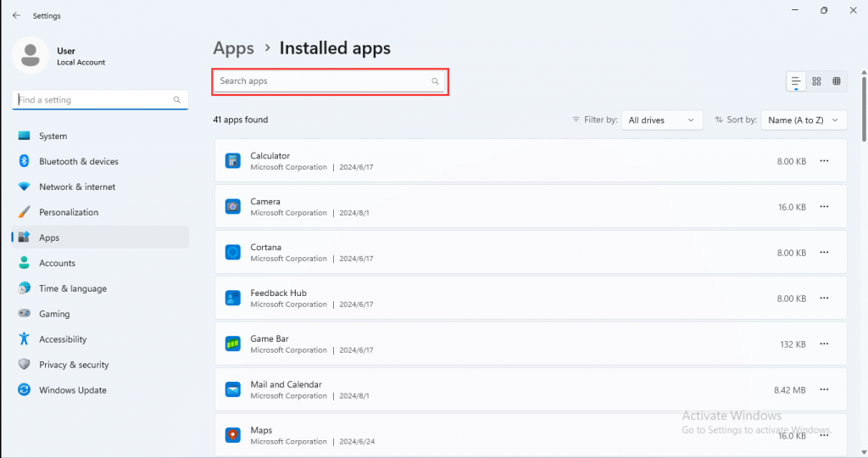Click the Feedback Hub app icon
The width and height of the screenshot is (868, 458).
coord(233,298)
